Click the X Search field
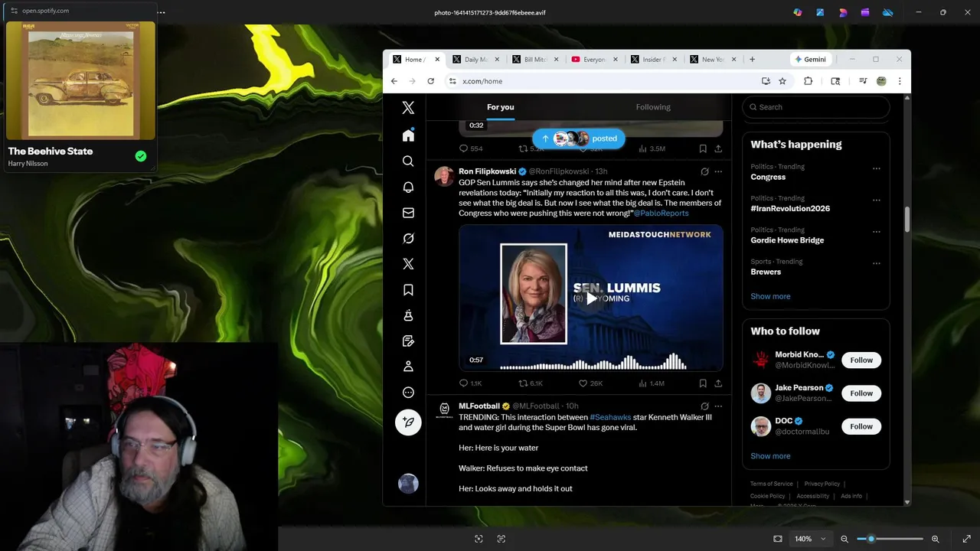Screen dimensions: 980x551 pyautogui.click(x=816, y=107)
